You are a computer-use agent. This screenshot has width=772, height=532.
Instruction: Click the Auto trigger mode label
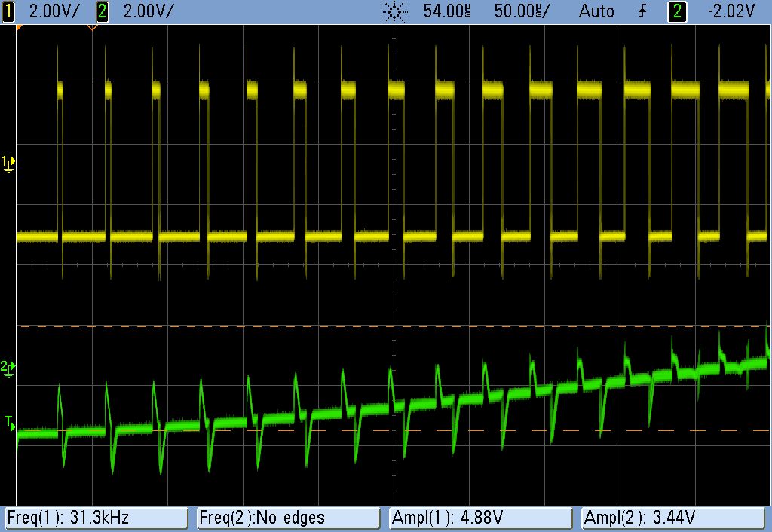pyautogui.click(x=596, y=11)
